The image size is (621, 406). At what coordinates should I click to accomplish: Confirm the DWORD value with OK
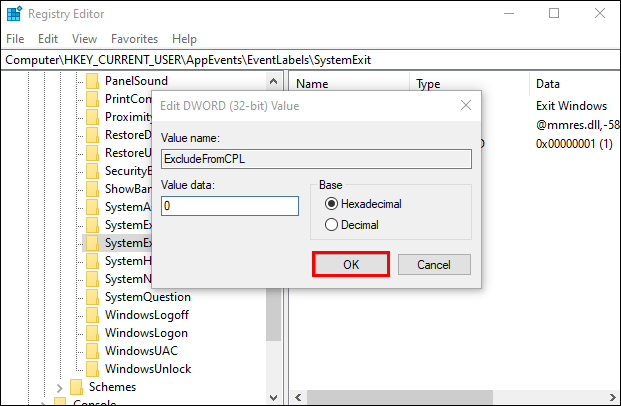click(350, 264)
